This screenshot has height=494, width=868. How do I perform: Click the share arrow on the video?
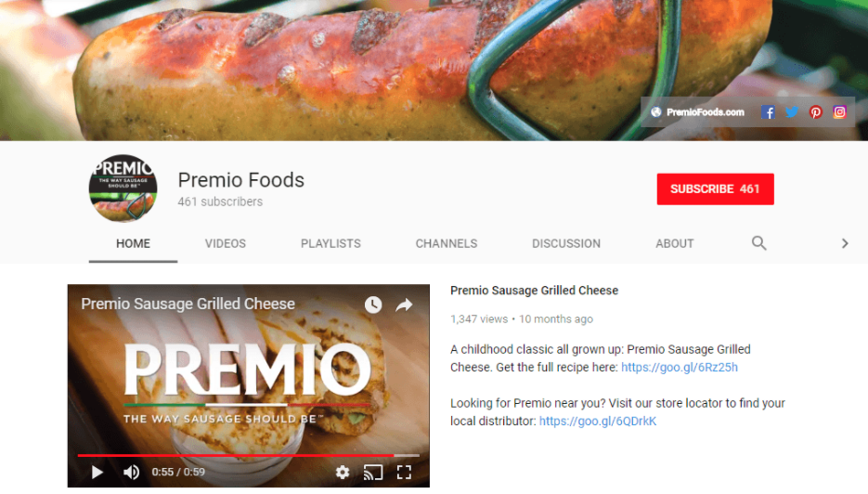pos(404,305)
